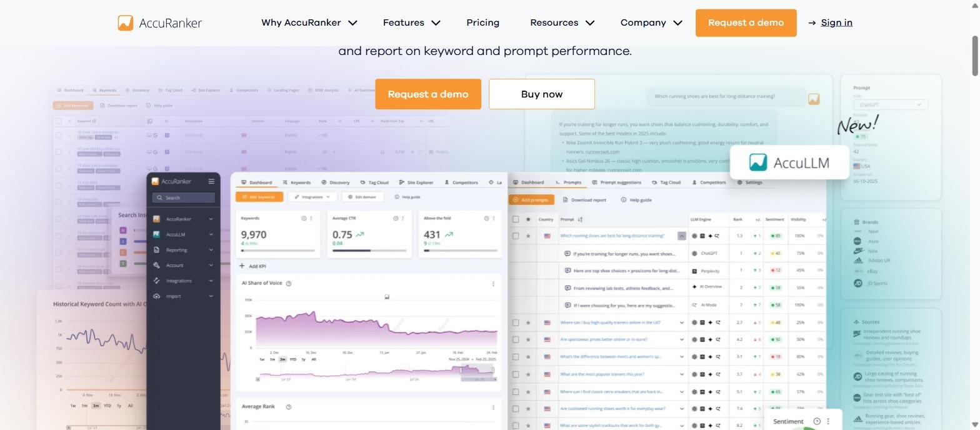Click the Download report button in the prompts panel
980x430 pixels.
pos(584,200)
